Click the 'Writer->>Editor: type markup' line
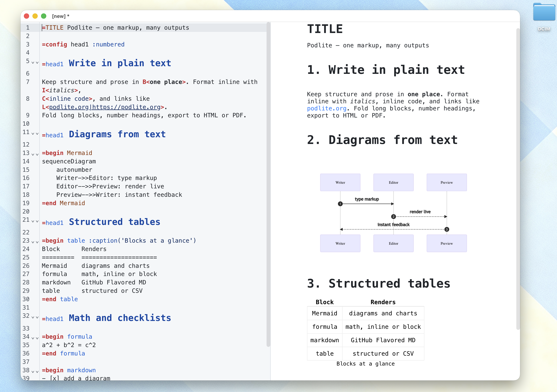The width and height of the screenshot is (557, 392). [x=107, y=178]
